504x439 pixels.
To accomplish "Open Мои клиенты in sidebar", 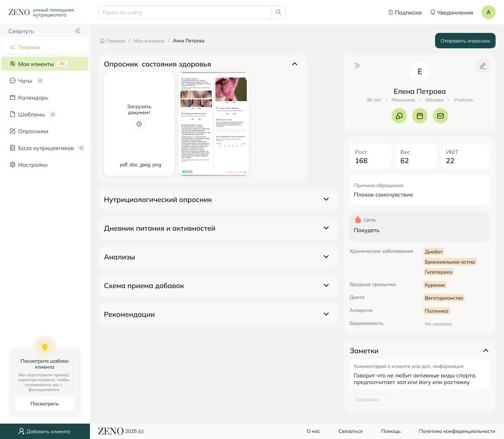I will [45, 64].
